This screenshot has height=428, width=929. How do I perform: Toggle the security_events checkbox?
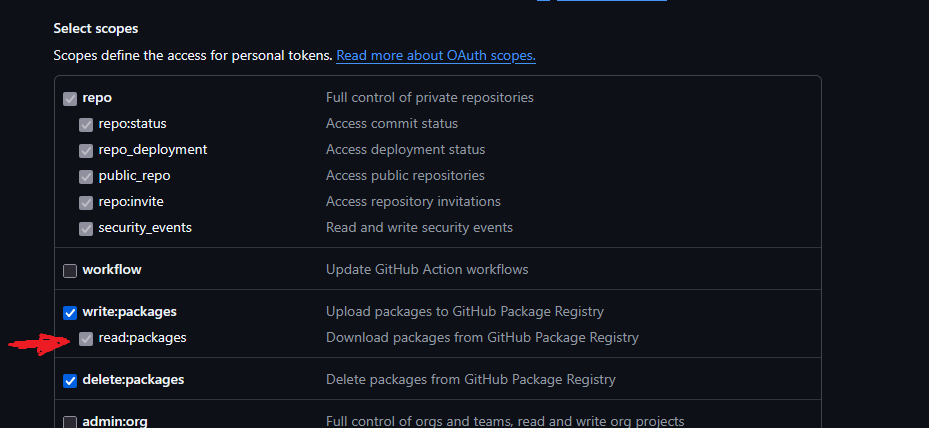point(86,228)
